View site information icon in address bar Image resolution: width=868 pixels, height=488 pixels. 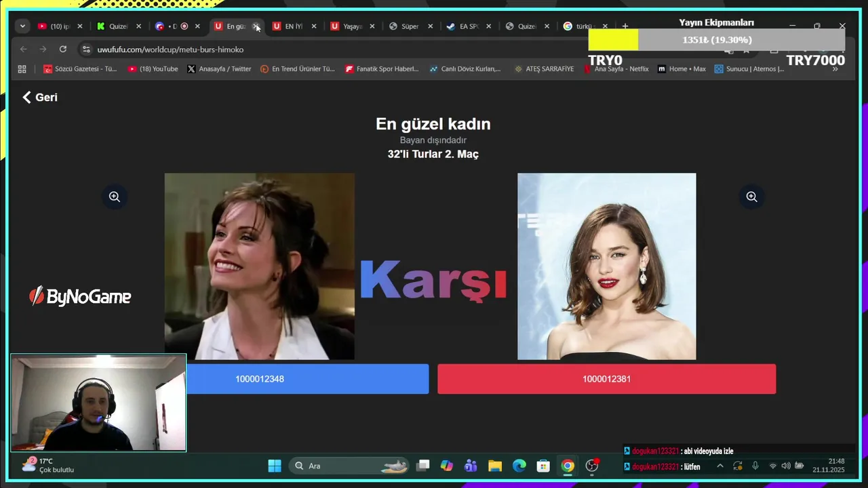click(x=85, y=49)
